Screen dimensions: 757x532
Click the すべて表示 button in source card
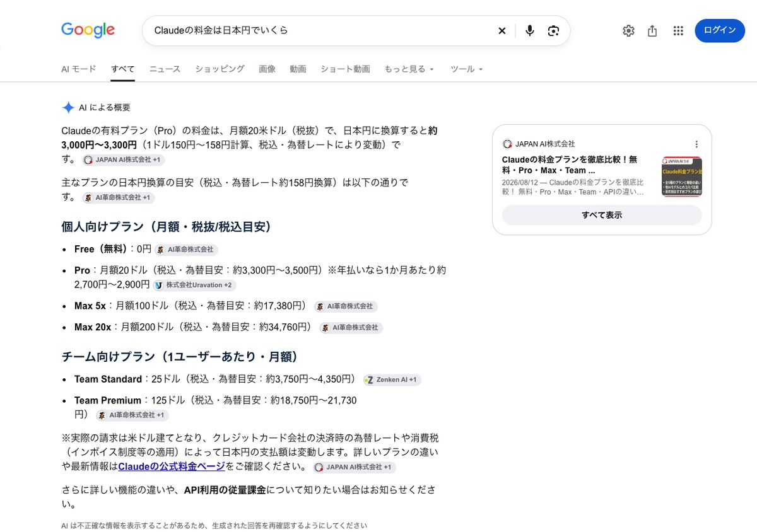(x=602, y=215)
